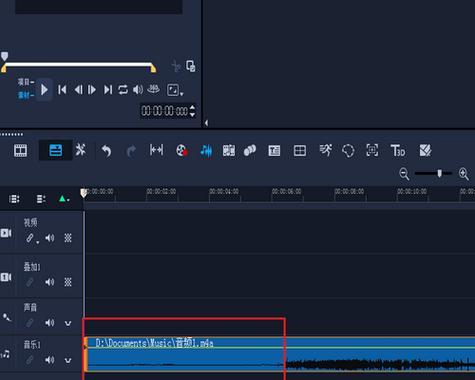Open the Subtitle Editor icon
This screenshot has height=380, width=475.
point(274,151)
